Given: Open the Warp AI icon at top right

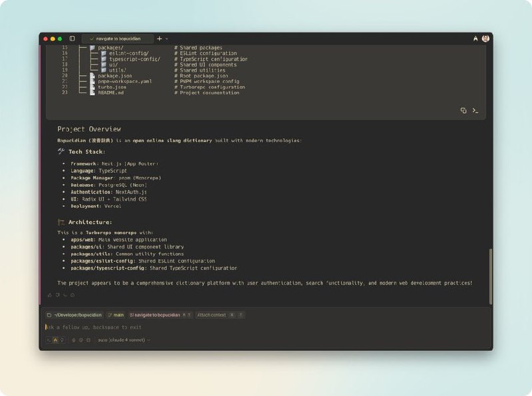Looking at the screenshot, I should [x=475, y=39].
